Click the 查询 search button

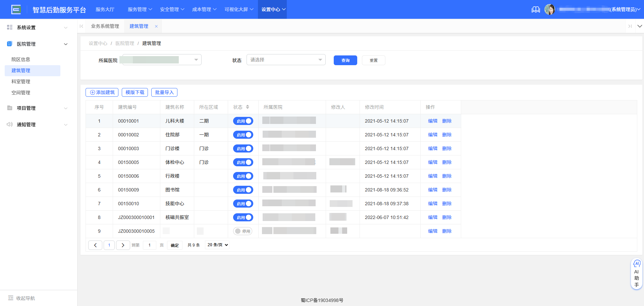345,60
